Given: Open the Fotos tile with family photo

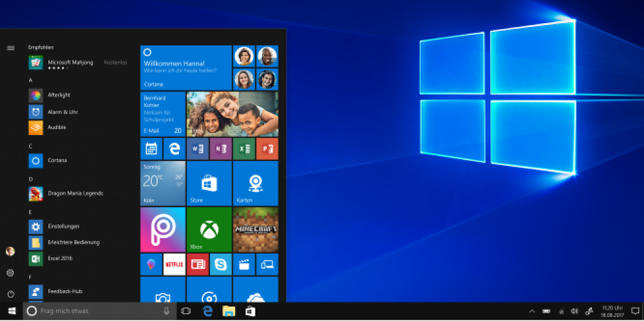Looking at the screenshot, I should point(232,114).
